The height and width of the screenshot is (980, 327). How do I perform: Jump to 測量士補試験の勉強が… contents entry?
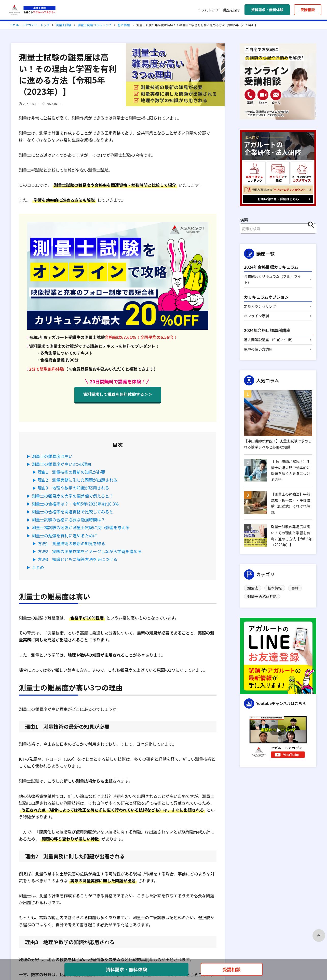pos(80,528)
